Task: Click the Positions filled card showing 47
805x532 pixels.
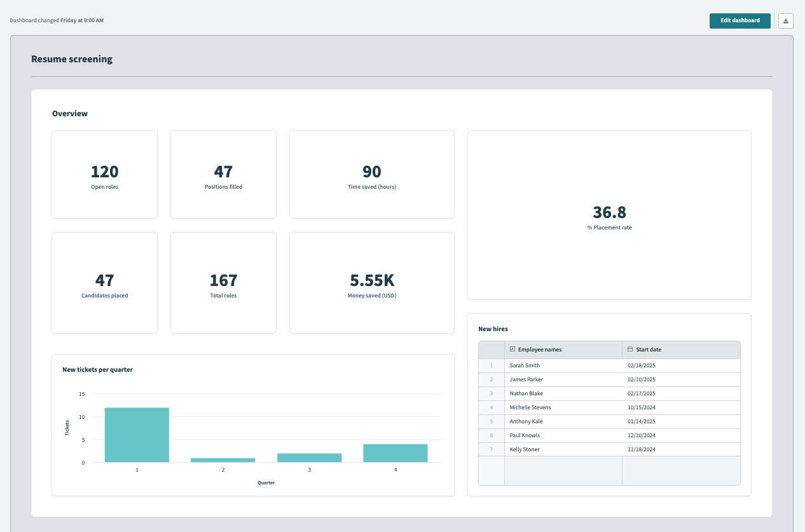Action: point(223,175)
